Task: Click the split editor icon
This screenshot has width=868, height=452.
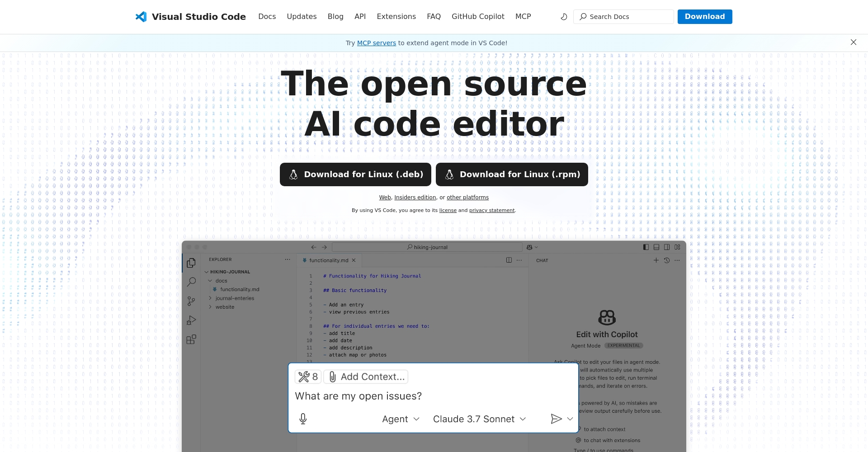Action: click(509, 260)
